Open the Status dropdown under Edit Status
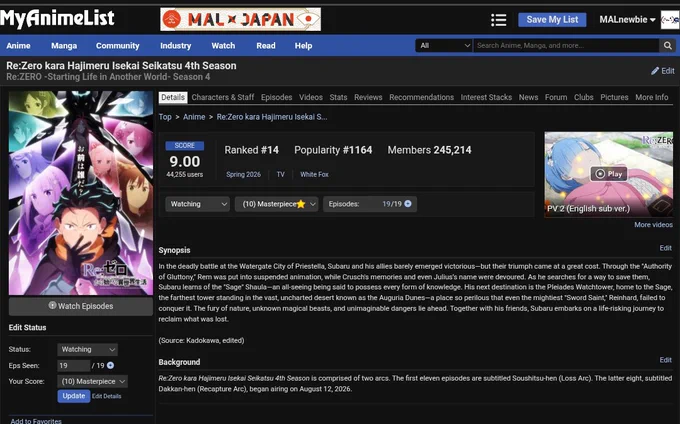Image resolution: width=680 pixels, height=424 pixels. [87, 349]
